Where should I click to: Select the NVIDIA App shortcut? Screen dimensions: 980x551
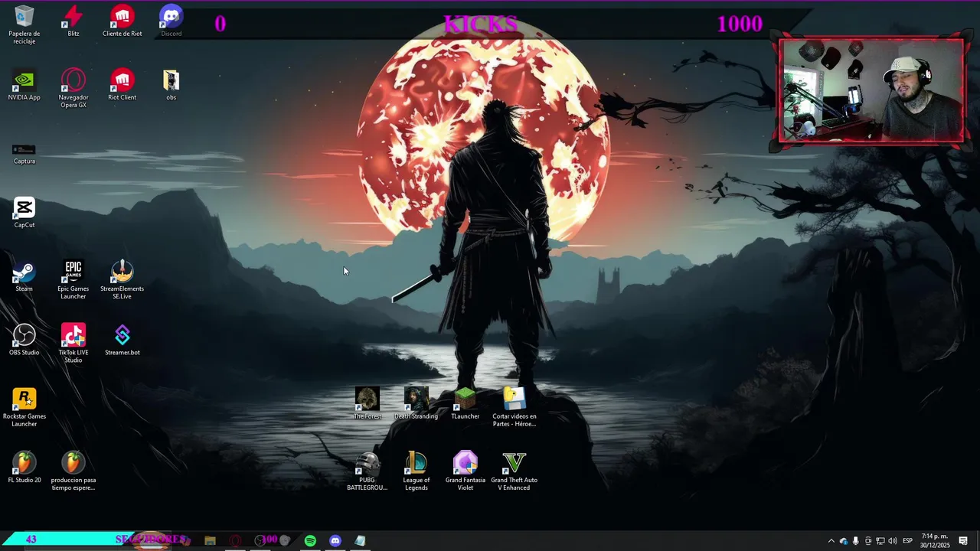24,85
